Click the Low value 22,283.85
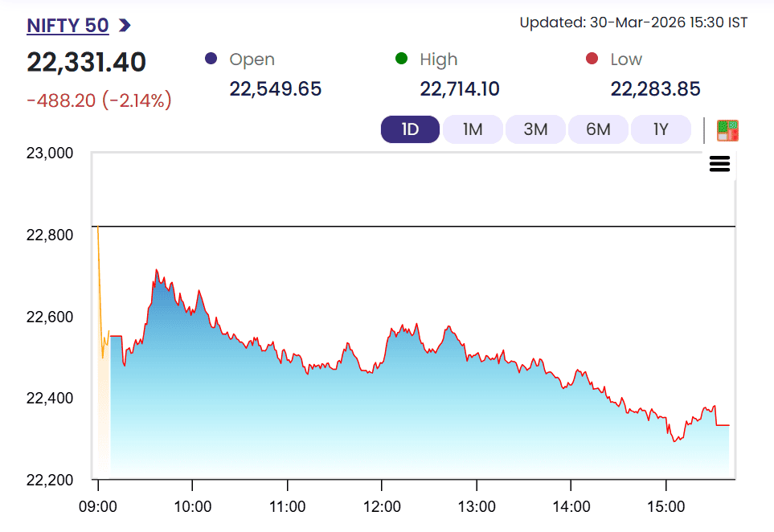The image size is (774, 532). point(655,89)
